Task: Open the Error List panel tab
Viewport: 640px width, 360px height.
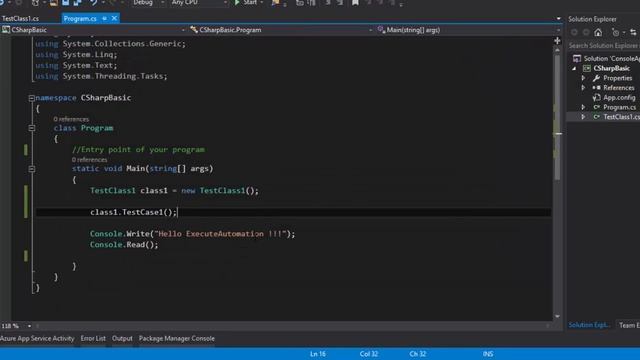Action: click(x=93, y=338)
